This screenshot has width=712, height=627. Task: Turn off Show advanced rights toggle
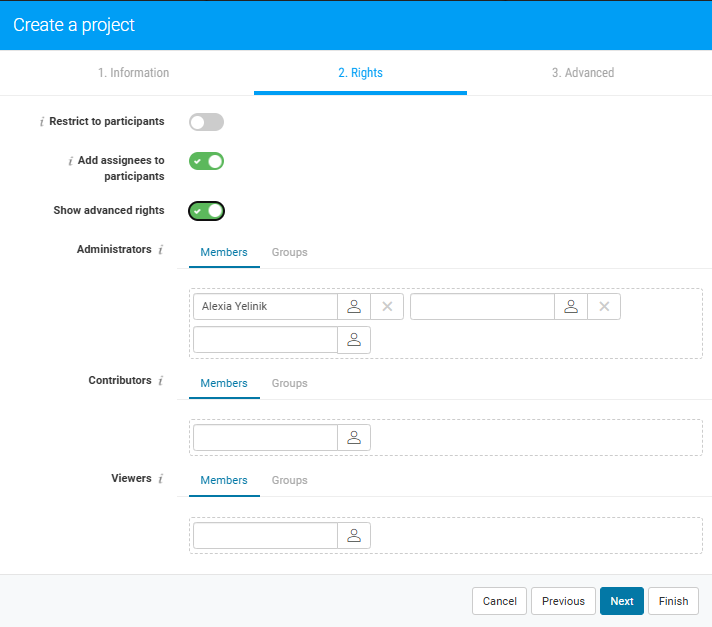click(206, 211)
